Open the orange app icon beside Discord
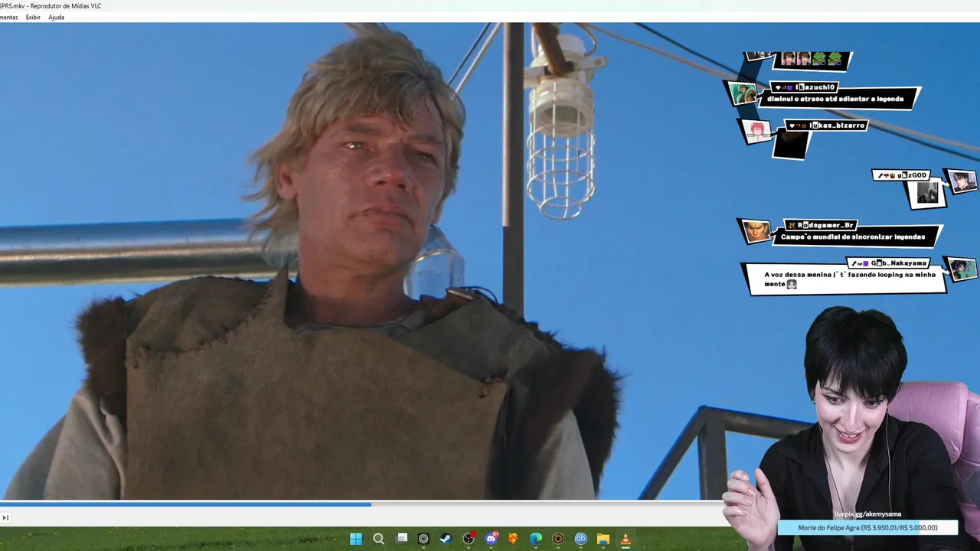This screenshot has height=551, width=980. (x=514, y=539)
